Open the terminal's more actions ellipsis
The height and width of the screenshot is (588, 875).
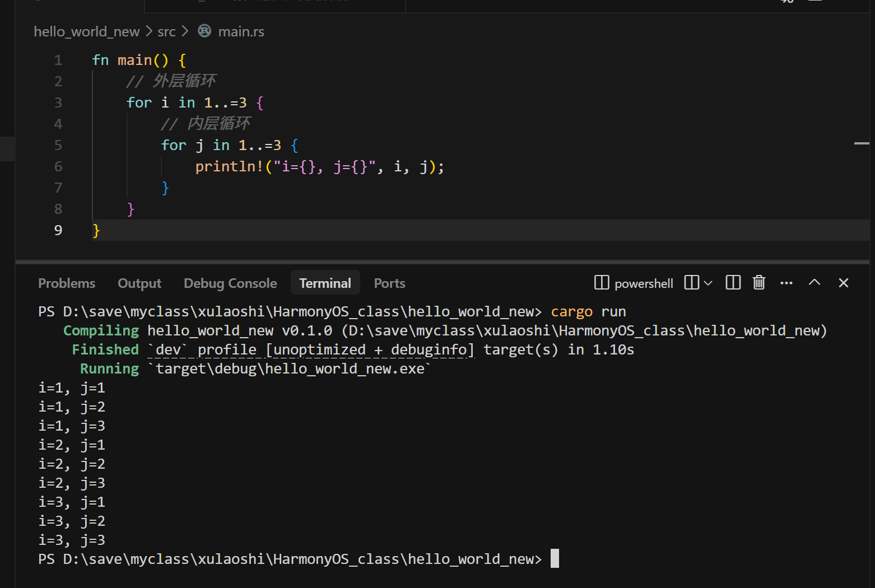pos(786,283)
